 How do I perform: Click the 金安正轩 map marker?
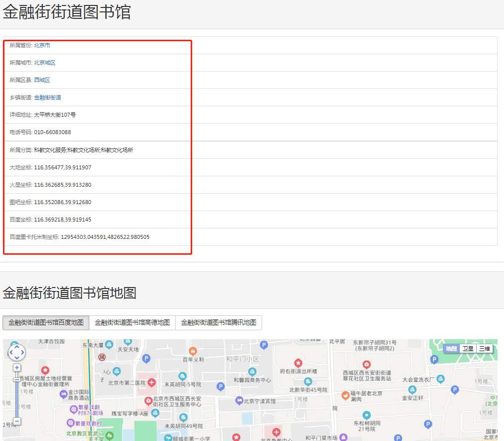[x=412, y=389]
